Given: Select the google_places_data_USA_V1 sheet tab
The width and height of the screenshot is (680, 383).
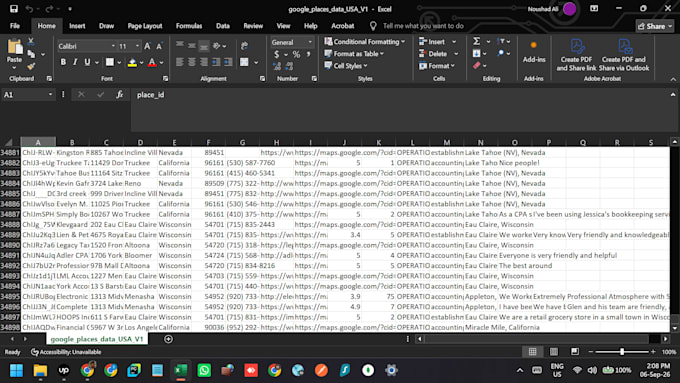Looking at the screenshot, I should click(x=97, y=339).
